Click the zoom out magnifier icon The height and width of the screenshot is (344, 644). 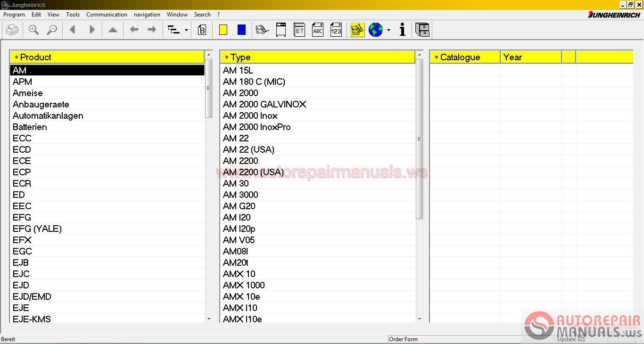[x=52, y=30]
